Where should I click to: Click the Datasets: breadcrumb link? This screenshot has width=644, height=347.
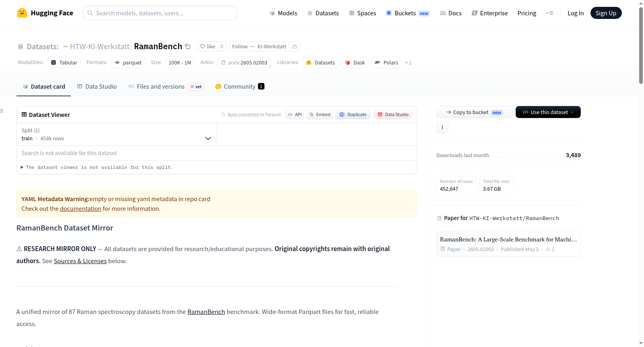43,46
